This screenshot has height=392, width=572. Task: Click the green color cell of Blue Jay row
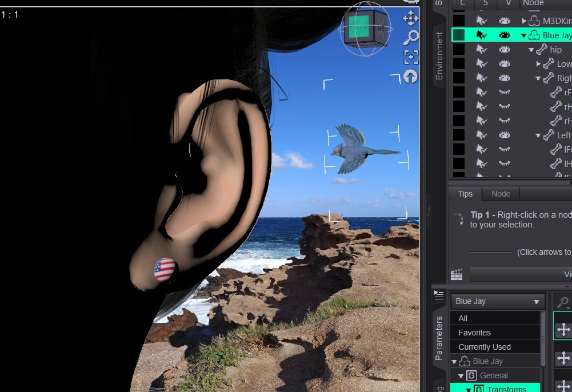pyautogui.click(x=458, y=35)
